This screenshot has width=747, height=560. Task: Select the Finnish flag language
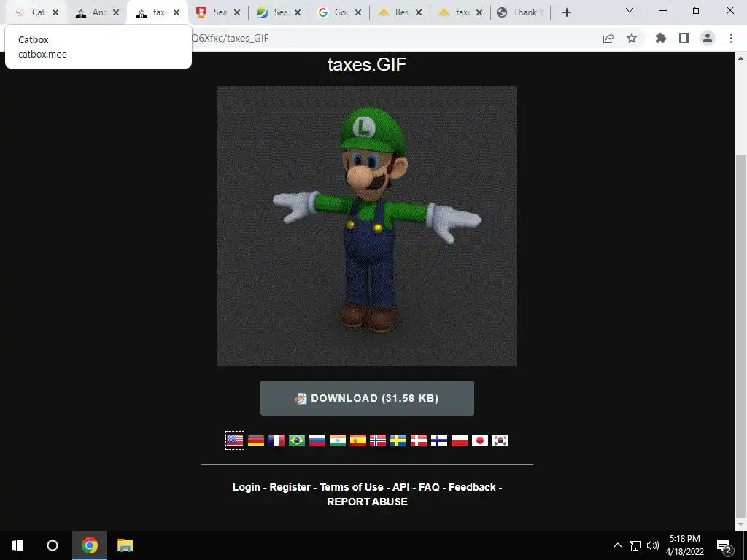pyautogui.click(x=439, y=440)
